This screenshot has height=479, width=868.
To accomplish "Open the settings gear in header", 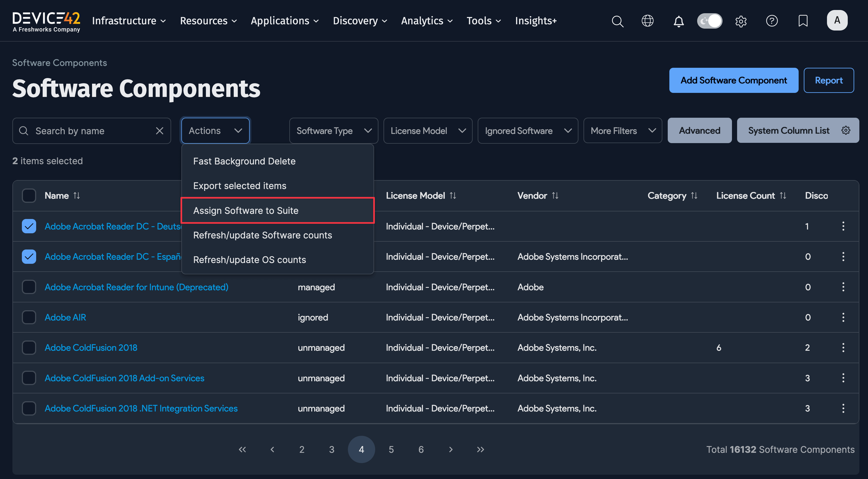I will 741,21.
